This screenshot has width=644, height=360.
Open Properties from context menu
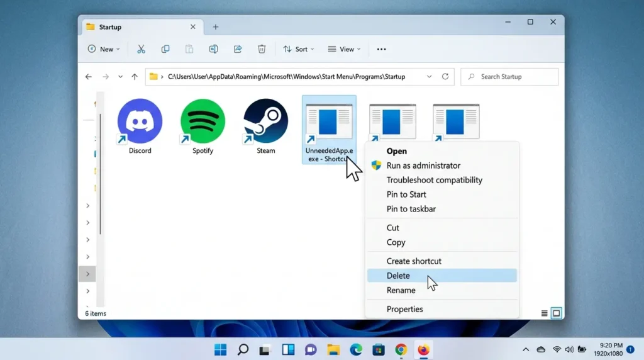(x=442, y=309)
